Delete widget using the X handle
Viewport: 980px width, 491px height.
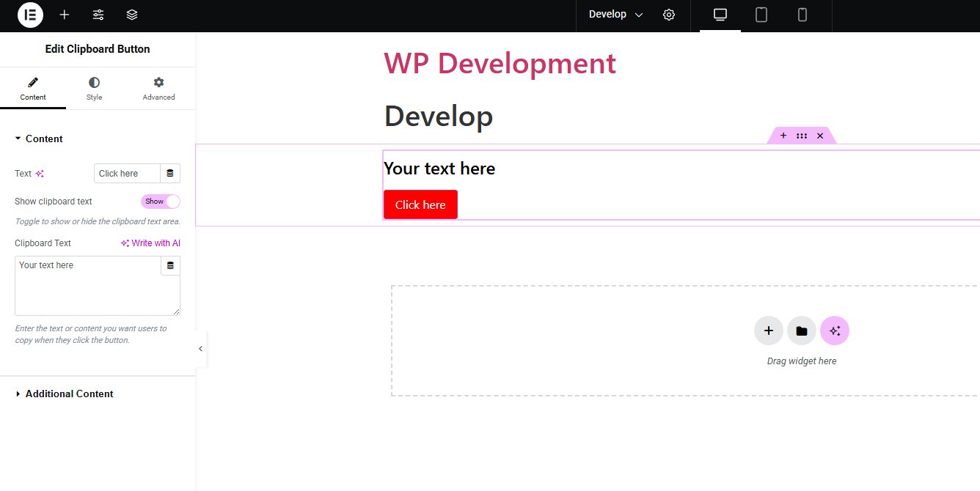(820, 135)
